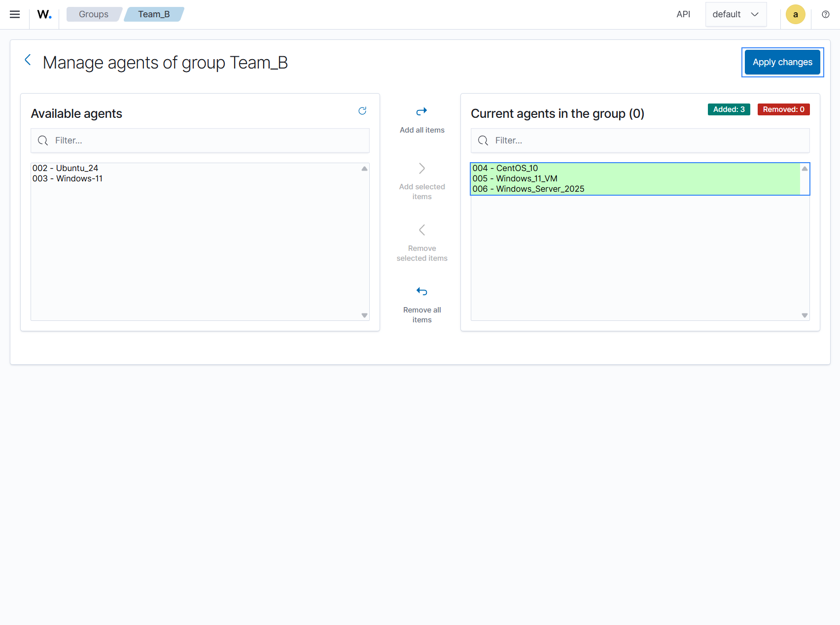Open help via the question mark icon
Viewport: 840px width, 625px height.
(x=825, y=14)
